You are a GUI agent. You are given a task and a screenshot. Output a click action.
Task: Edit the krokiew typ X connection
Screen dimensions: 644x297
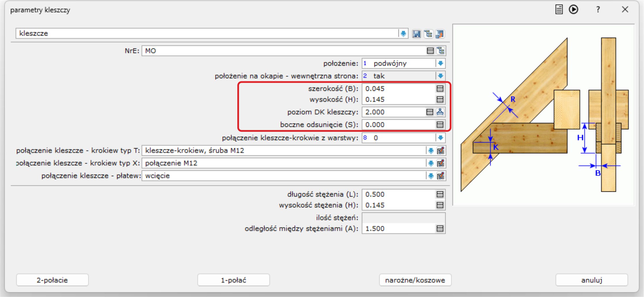coord(441,163)
